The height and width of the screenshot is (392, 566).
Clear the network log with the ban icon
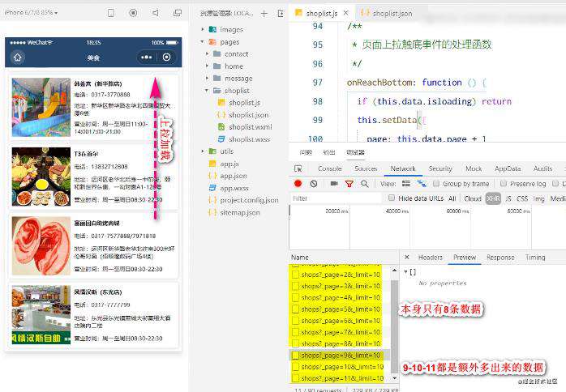tap(314, 184)
